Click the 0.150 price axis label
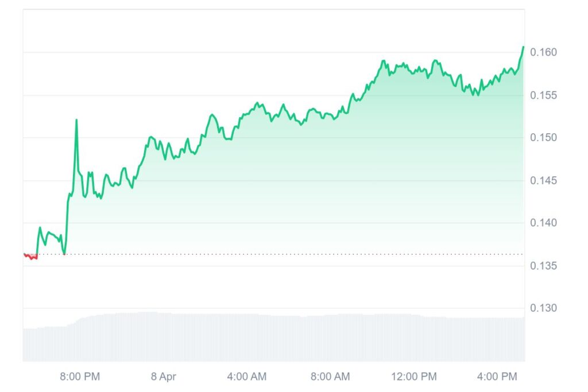Screen dimensions: 588x392 click(543, 138)
